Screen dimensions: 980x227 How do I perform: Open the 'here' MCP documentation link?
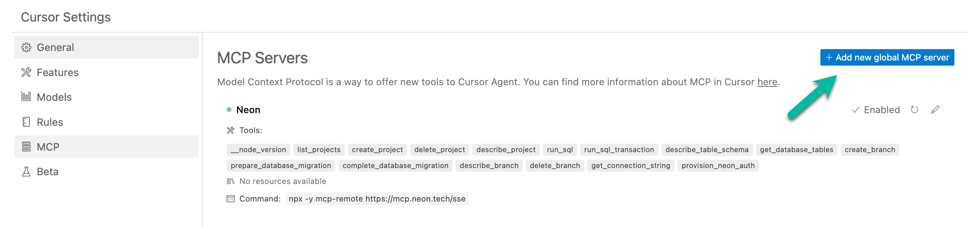tap(767, 82)
